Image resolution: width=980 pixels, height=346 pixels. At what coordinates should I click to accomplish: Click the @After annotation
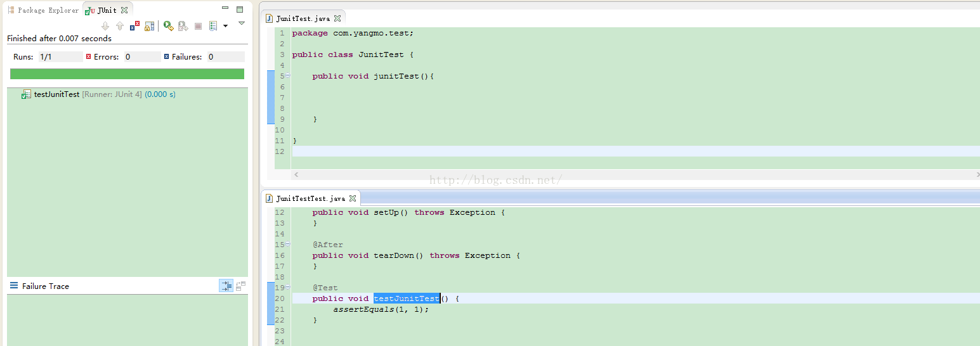[327, 245]
